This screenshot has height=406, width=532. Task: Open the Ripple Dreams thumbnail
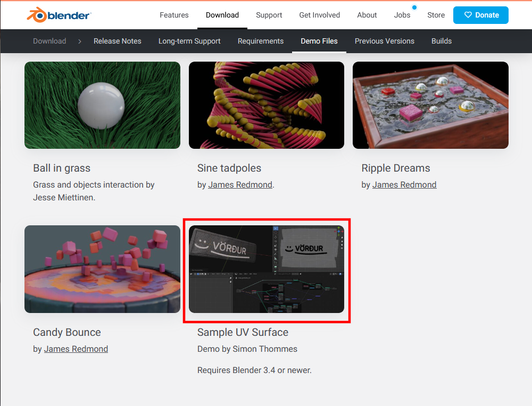pyautogui.click(x=430, y=105)
